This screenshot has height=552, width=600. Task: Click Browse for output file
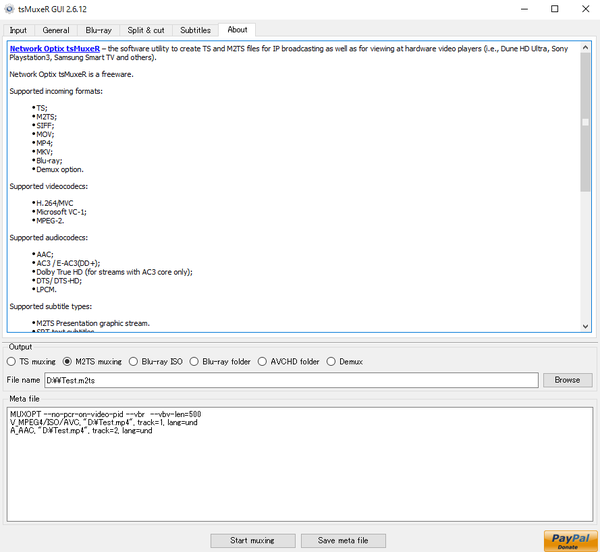pyautogui.click(x=567, y=380)
